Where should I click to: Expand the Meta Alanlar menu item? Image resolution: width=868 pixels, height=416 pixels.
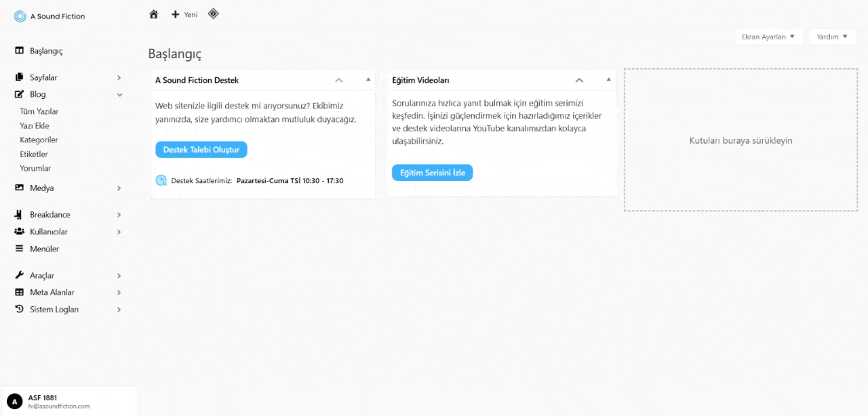click(119, 292)
